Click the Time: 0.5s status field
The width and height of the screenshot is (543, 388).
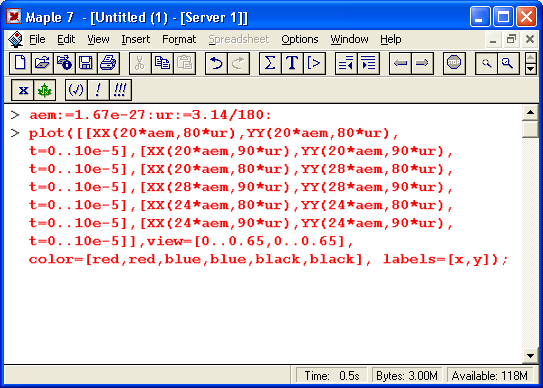pos(331,376)
